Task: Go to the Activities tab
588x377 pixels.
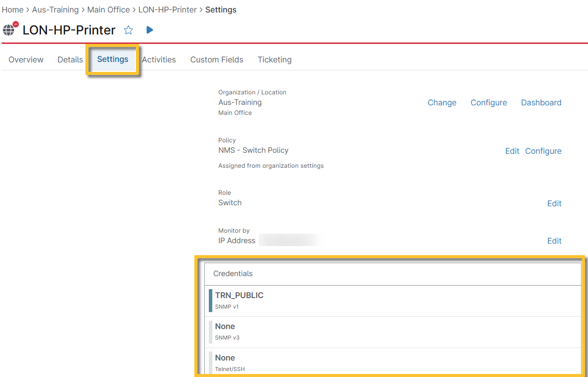Action: point(159,59)
